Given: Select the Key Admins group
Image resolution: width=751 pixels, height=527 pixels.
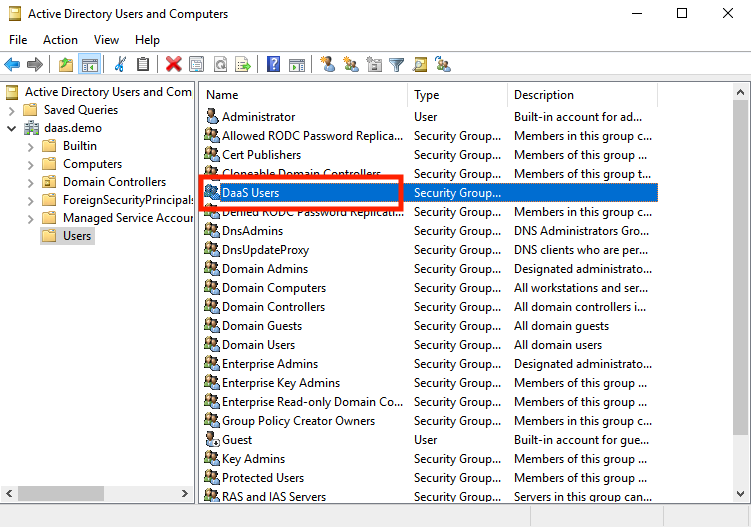Looking at the screenshot, I should (x=253, y=458).
